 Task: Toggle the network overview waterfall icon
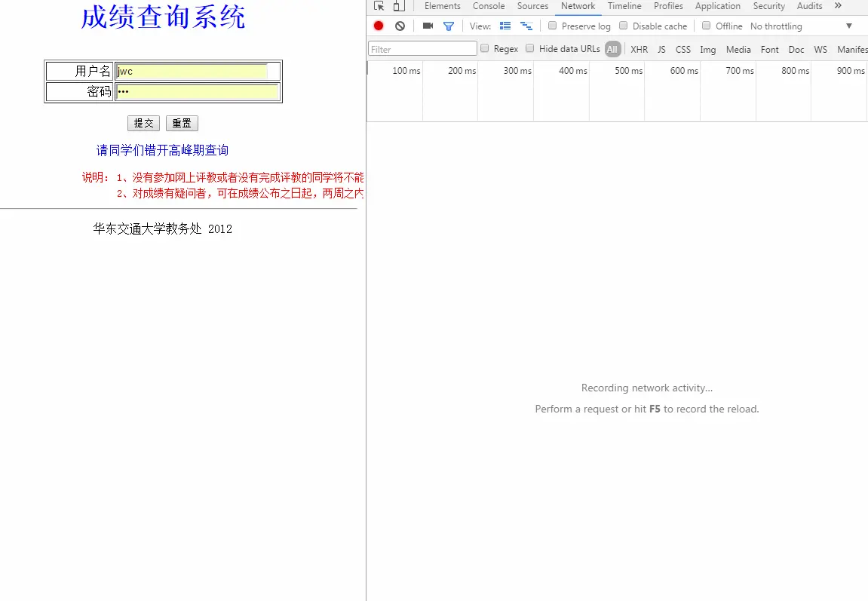coord(526,25)
